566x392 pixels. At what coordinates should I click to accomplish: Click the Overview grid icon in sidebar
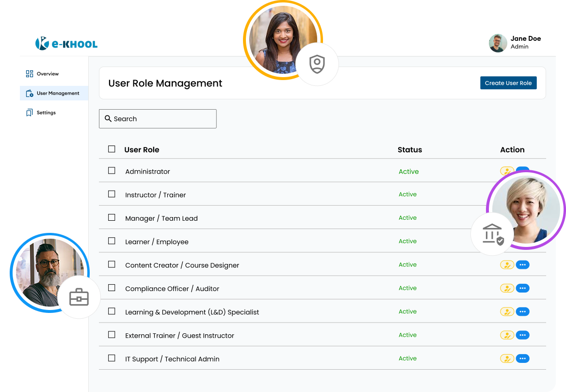click(x=30, y=74)
